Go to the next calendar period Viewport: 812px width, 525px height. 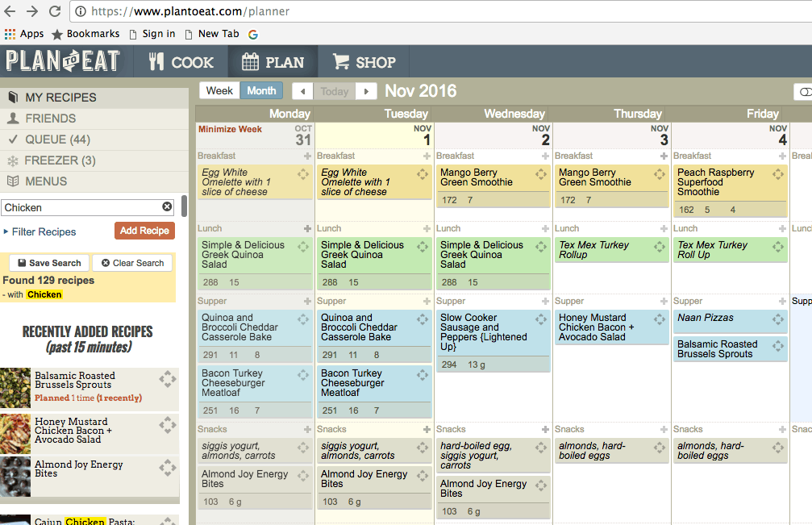click(x=366, y=92)
